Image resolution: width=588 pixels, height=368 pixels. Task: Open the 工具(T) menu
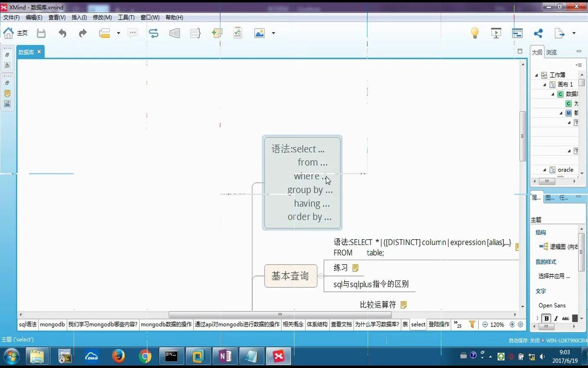tap(126, 17)
